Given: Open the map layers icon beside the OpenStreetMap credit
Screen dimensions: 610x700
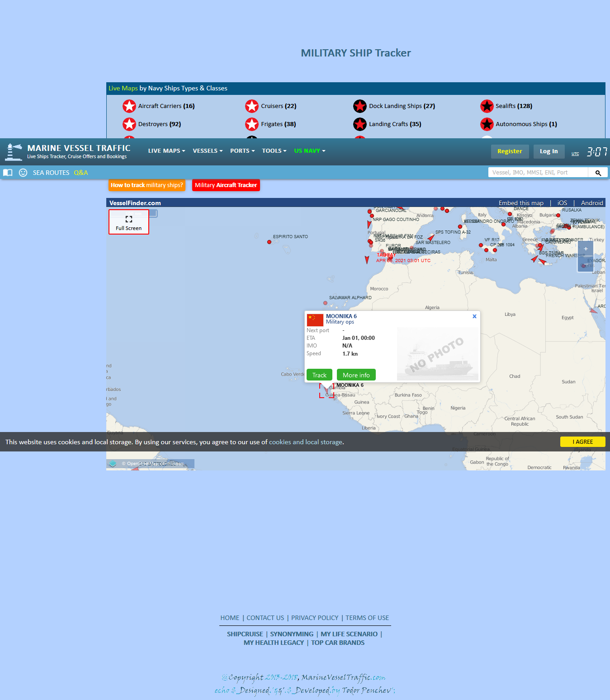Looking at the screenshot, I should [x=113, y=464].
